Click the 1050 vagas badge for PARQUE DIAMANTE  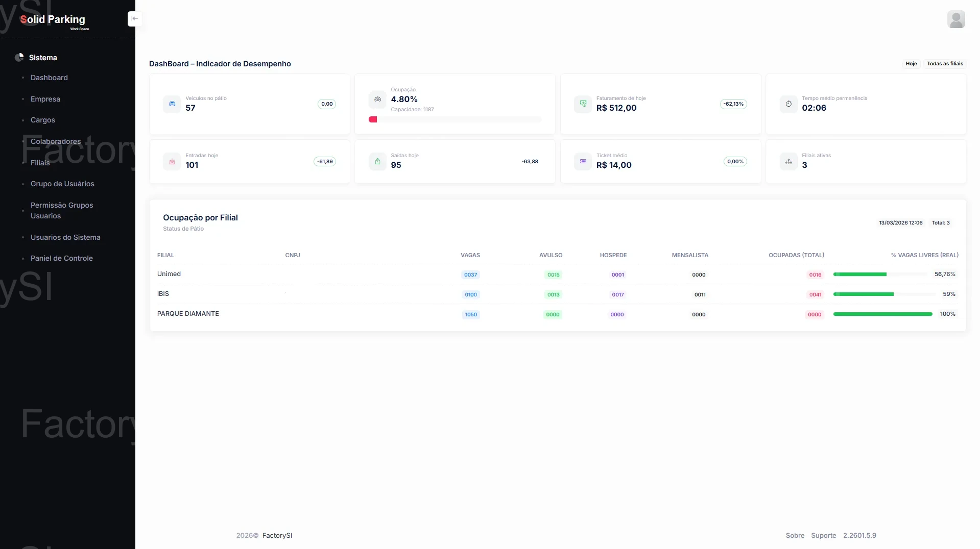pyautogui.click(x=471, y=314)
